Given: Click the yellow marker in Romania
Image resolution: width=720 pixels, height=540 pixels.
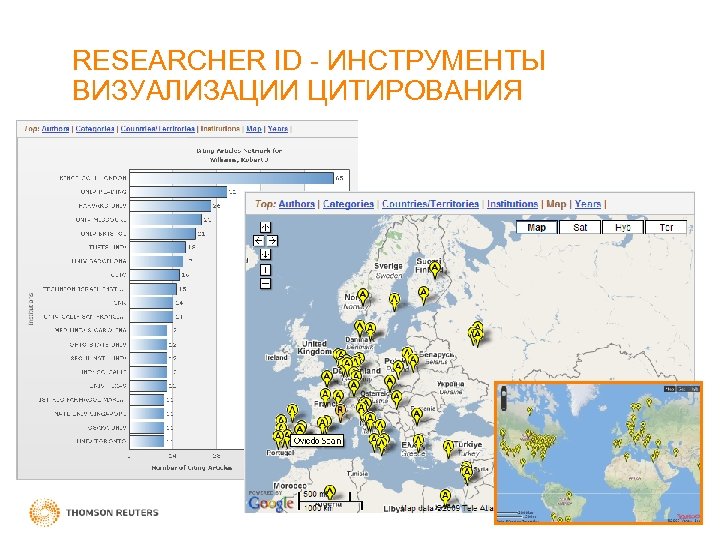Looking at the screenshot, I should (417, 416).
